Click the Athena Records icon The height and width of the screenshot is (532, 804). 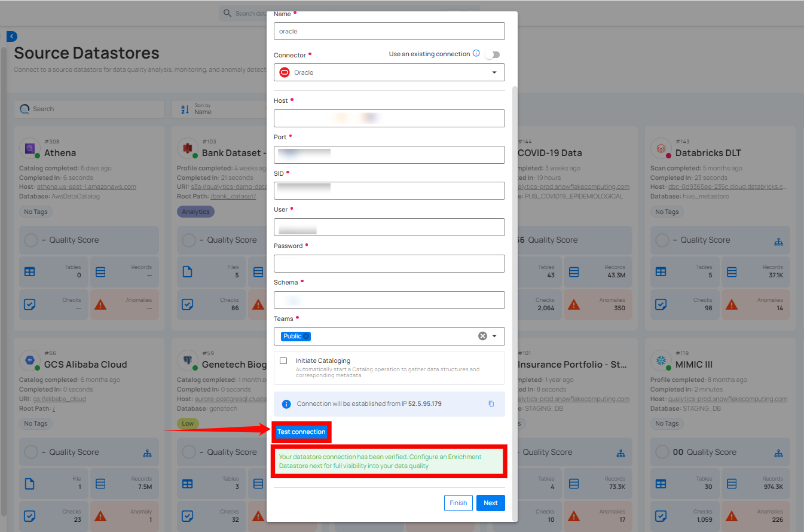pyautogui.click(x=100, y=272)
